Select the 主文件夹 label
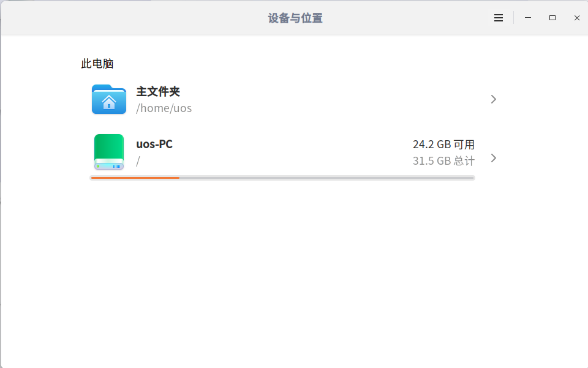This screenshot has width=588, height=368. pos(158,91)
